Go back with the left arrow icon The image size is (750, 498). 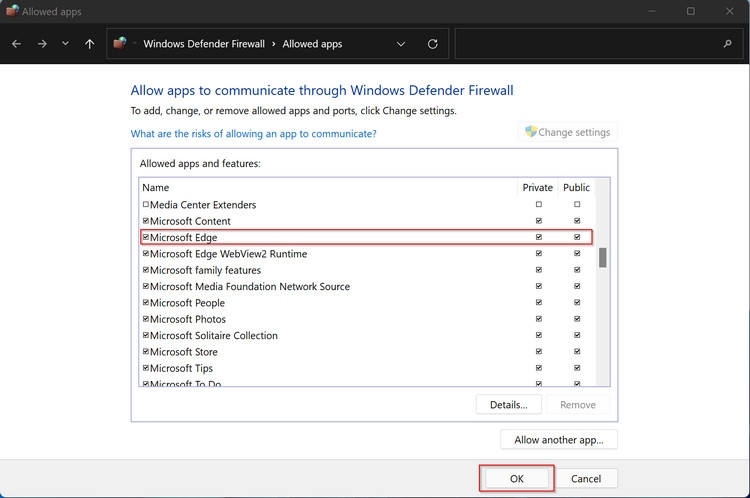click(x=16, y=44)
